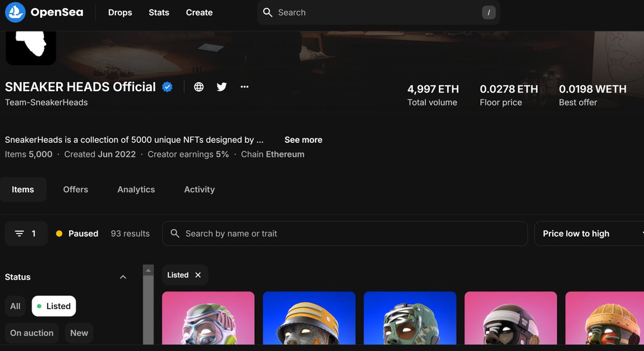Image resolution: width=644 pixels, height=351 pixels.
Task: Click the Items 5,000 text
Action: 28,154
